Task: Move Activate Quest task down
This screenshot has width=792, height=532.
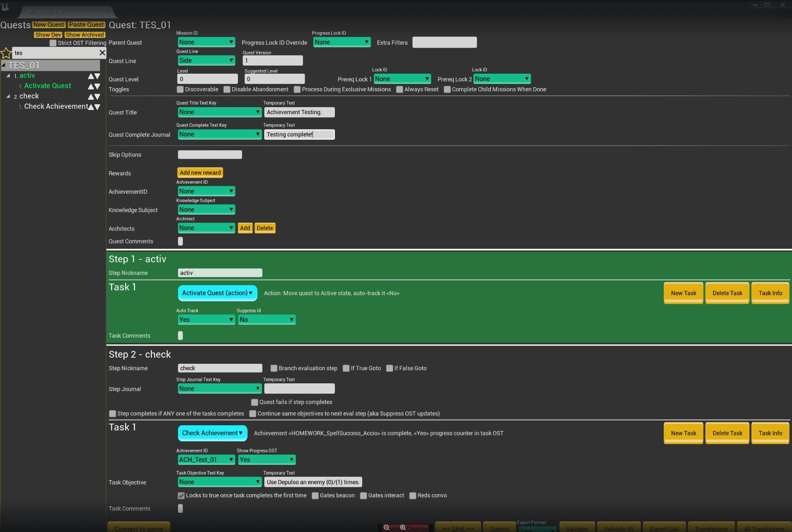Action: pyautogui.click(x=97, y=86)
